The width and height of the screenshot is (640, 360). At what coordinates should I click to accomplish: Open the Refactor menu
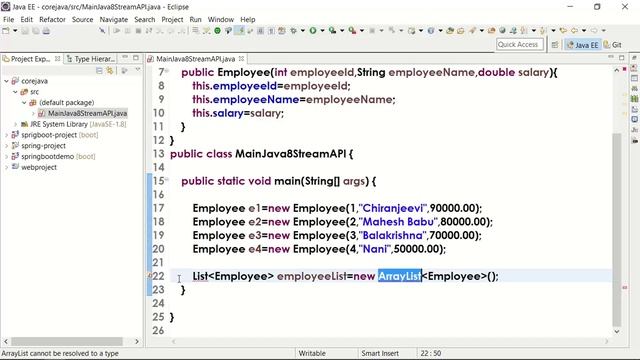point(52,19)
